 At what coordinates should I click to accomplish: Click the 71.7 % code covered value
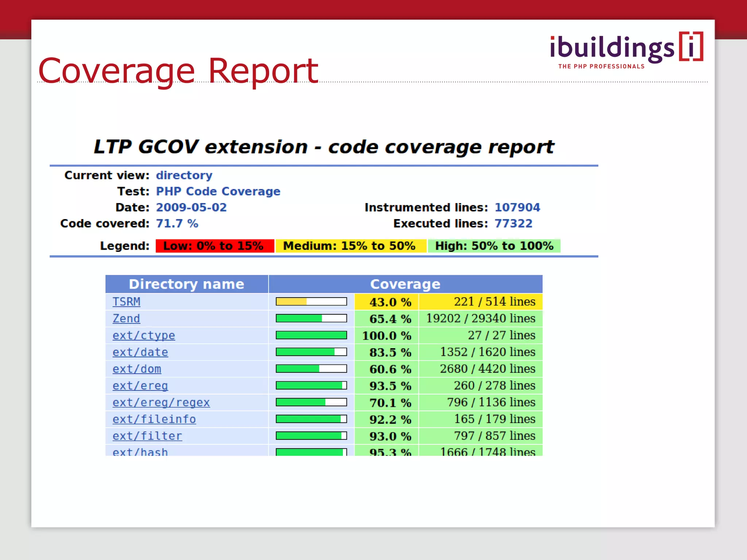click(177, 223)
